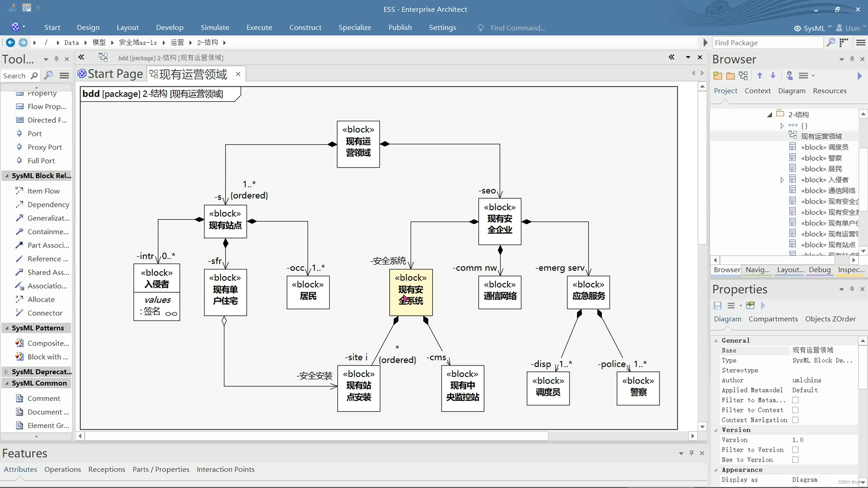The width and height of the screenshot is (868, 488).
Task: Switch to the Compartments tab in Properties
Action: [x=773, y=319]
